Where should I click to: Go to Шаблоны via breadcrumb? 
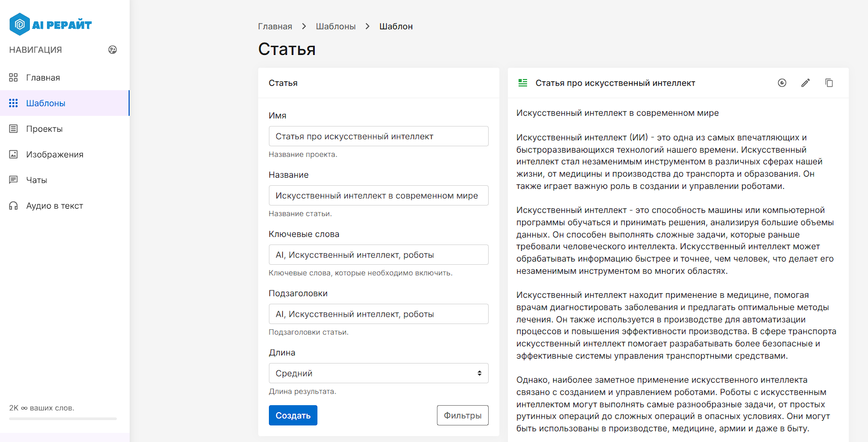pos(336,26)
